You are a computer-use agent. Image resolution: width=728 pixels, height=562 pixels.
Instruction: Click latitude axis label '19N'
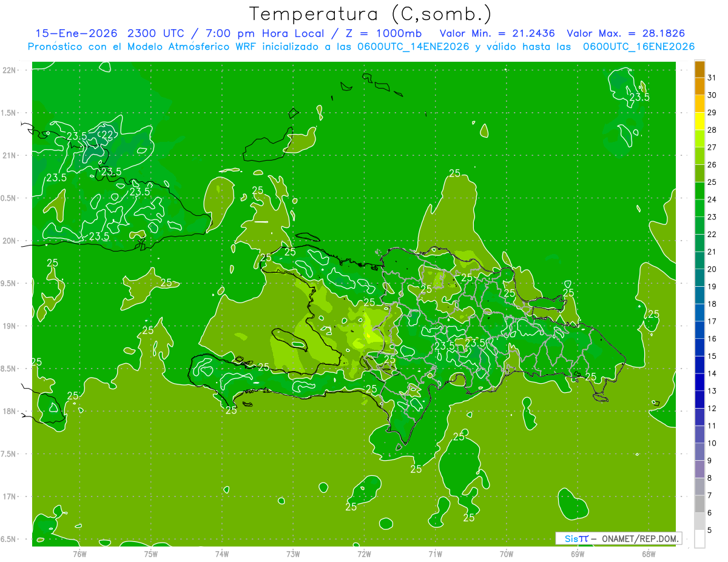10,326
